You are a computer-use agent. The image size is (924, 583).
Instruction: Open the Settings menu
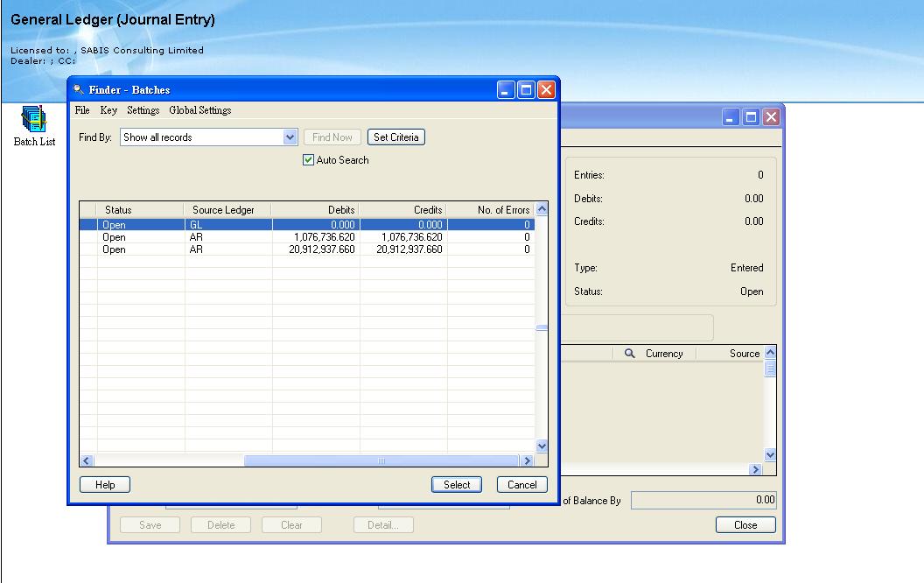click(143, 110)
